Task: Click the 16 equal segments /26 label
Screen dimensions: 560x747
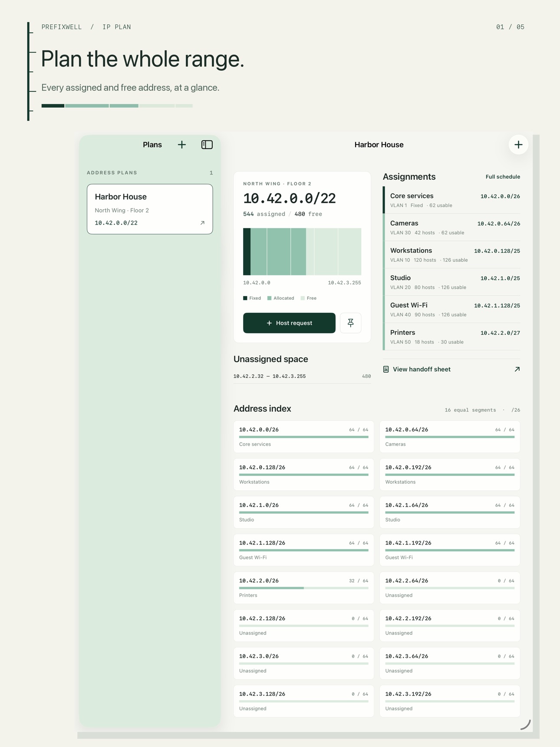Action: (482, 410)
